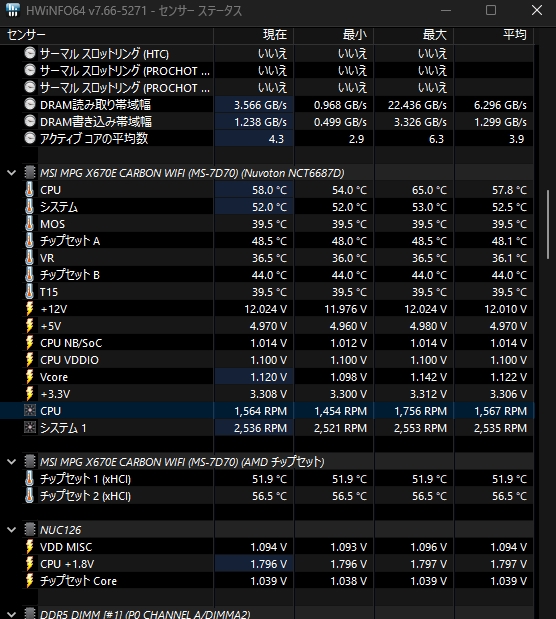
Task: Click the DRAM書き込み帯域幅 max value 3.326 GB/s
Action: click(x=420, y=122)
